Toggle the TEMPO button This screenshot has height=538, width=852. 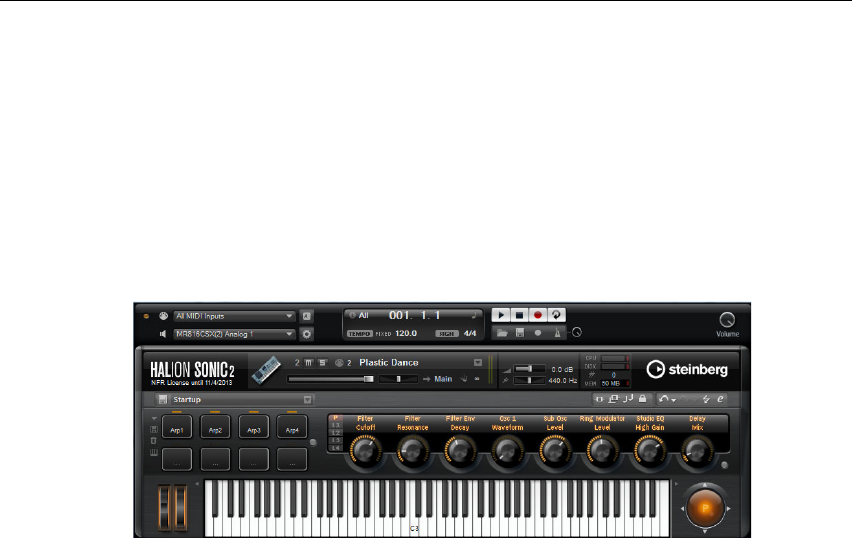tap(360, 334)
